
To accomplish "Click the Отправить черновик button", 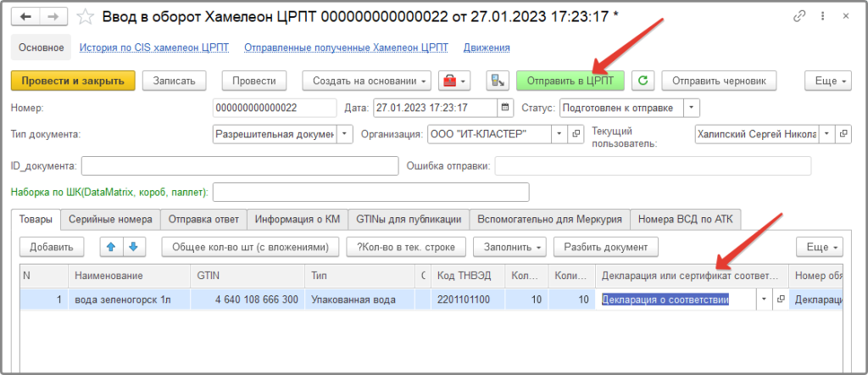I will click(x=719, y=81).
